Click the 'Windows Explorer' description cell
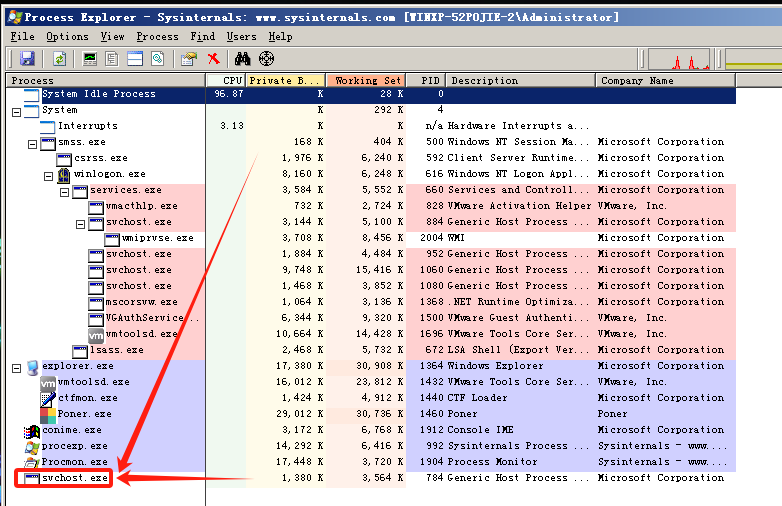The height and width of the screenshot is (506, 782). (x=495, y=365)
